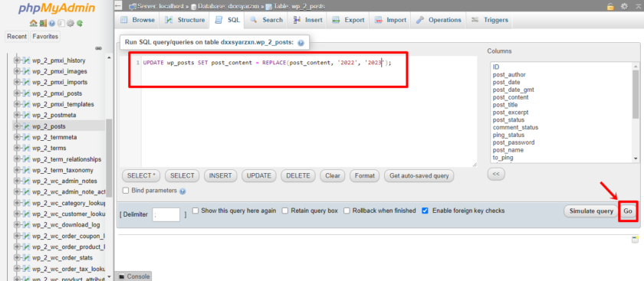
Task: Click the table icon beside wp_2_wc_order_stats
Action: pyautogui.click(x=26, y=258)
